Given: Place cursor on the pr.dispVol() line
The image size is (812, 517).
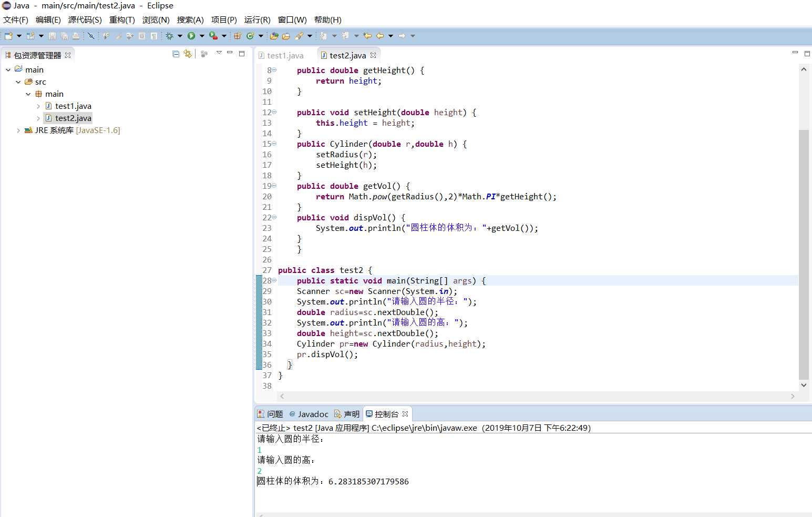Looking at the screenshot, I should click(327, 354).
